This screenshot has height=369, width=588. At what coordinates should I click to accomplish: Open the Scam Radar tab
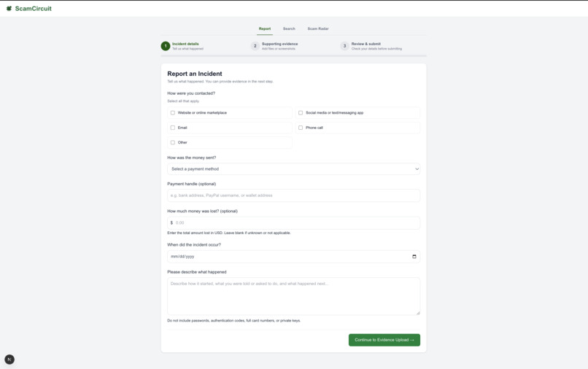(318, 28)
